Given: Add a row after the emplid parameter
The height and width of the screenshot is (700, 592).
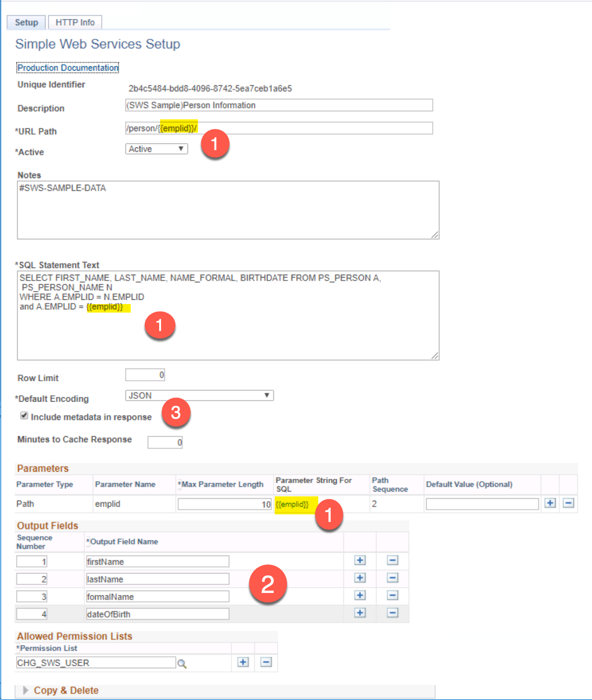Looking at the screenshot, I should [x=550, y=503].
